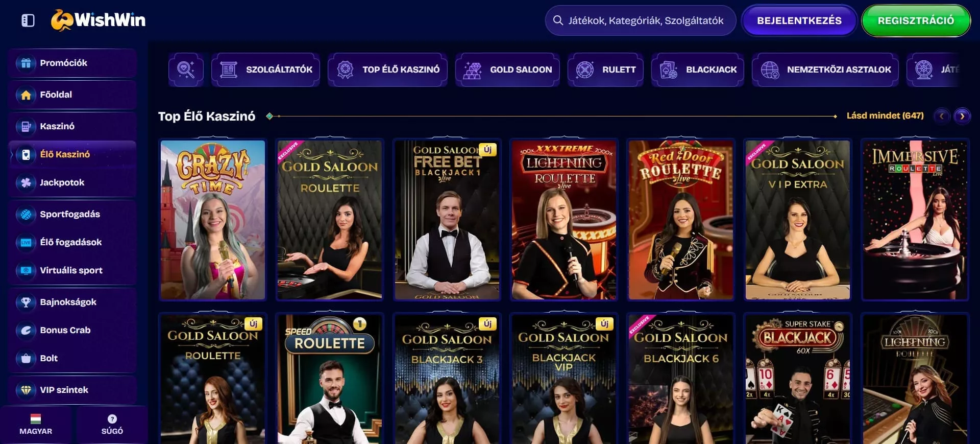980x444 pixels.
Task: Switch to the Rulett category tab
Action: pos(605,69)
